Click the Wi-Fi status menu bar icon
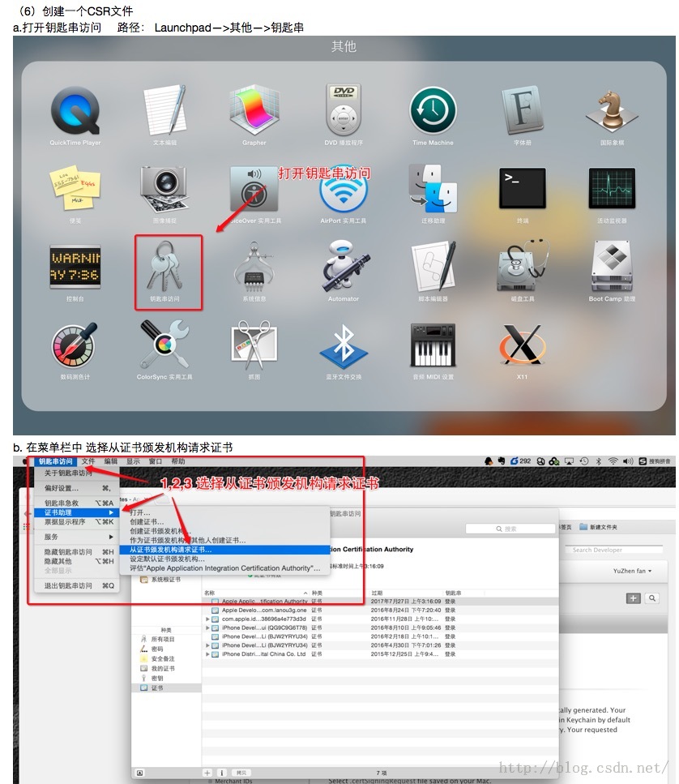Image resolution: width=679 pixels, height=784 pixels. pyautogui.click(x=613, y=461)
